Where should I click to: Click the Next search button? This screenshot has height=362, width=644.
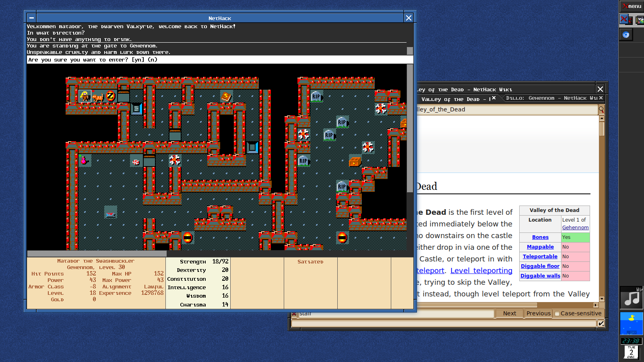pyautogui.click(x=509, y=314)
